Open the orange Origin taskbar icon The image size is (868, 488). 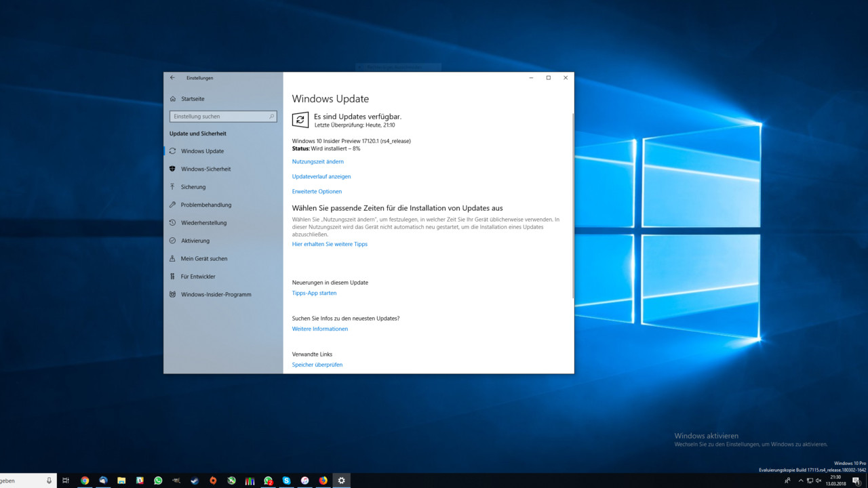(213, 481)
